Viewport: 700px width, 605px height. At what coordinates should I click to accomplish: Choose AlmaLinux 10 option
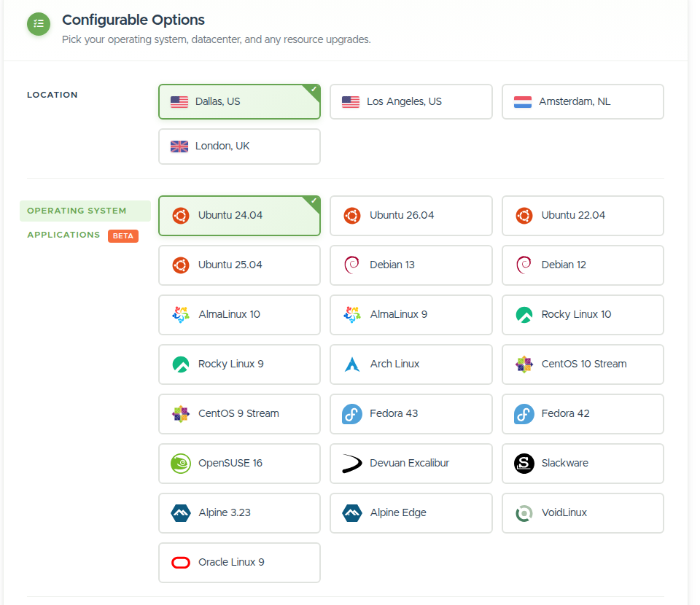click(239, 315)
